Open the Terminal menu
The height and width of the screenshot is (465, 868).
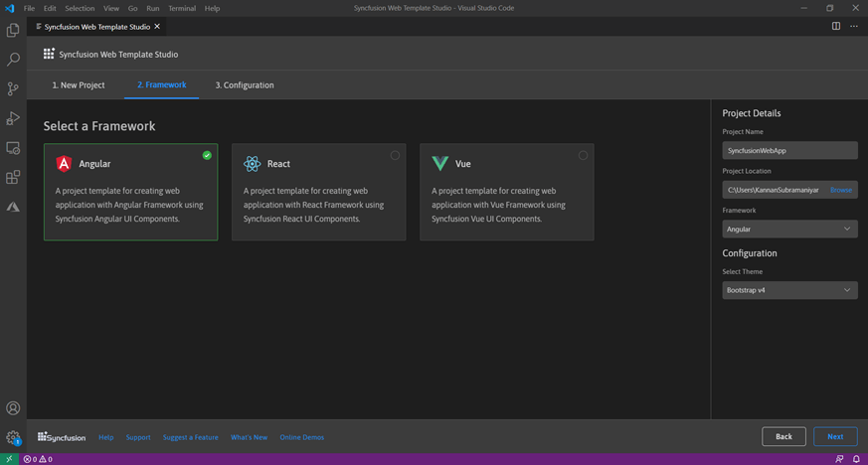182,8
